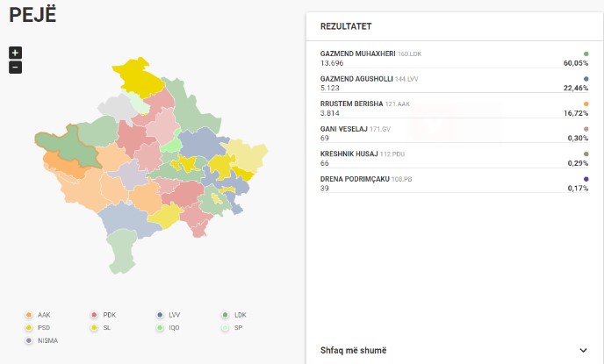The height and width of the screenshot is (364, 604).
Task: Select the SL legend dot
Action: pyautogui.click(x=94, y=328)
